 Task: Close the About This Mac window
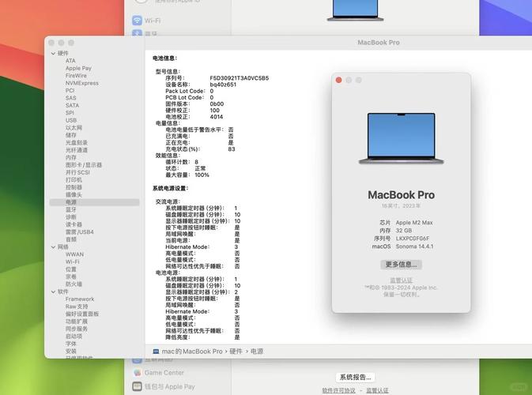(x=338, y=80)
